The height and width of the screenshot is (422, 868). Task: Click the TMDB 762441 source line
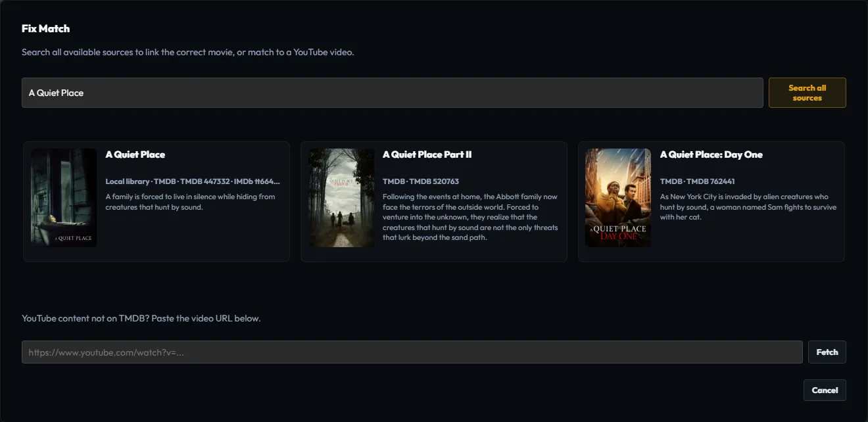[698, 181]
